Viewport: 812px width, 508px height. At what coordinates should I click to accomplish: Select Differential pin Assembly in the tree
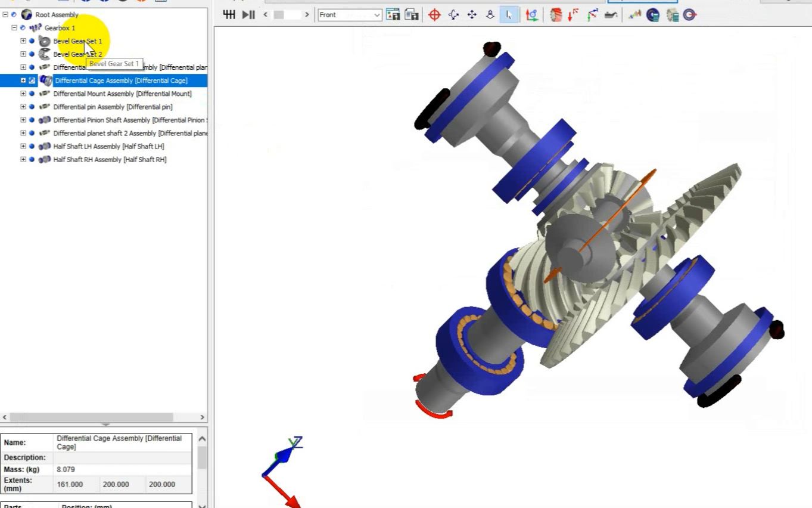tap(113, 107)
